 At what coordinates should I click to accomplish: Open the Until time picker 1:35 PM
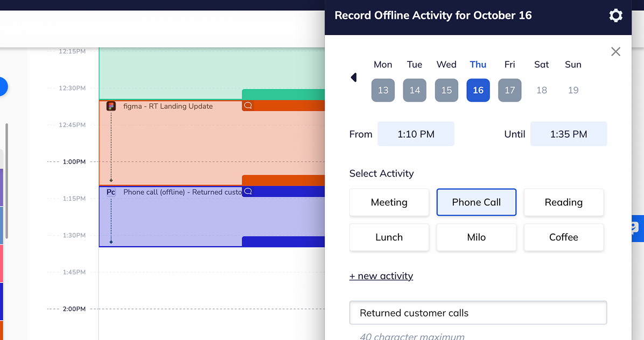568,134
